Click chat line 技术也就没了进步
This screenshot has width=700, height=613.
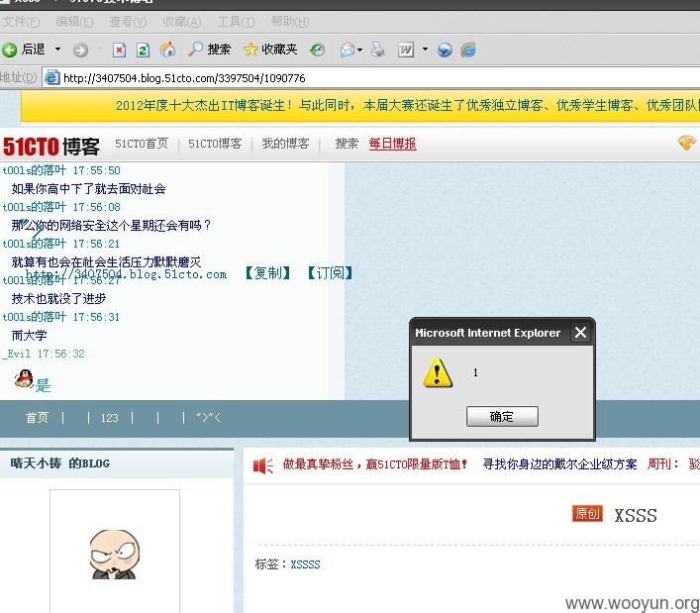pyautogui.click(x=58, y=299)
